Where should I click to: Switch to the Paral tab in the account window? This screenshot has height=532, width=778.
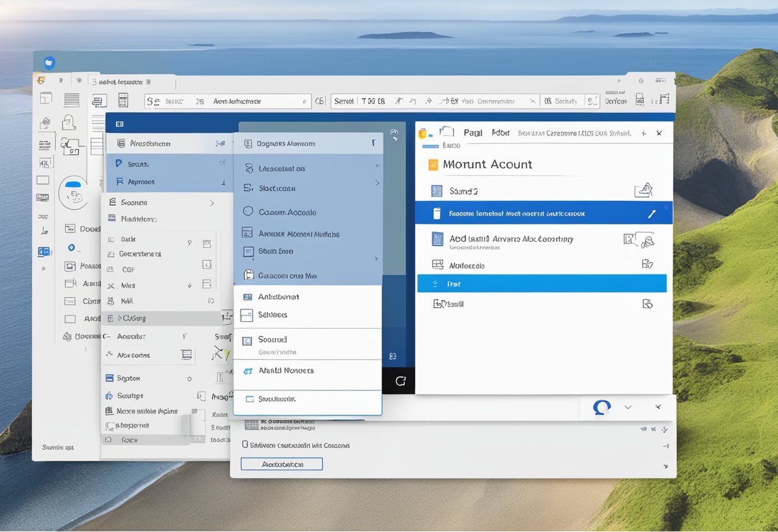click(473, 132)
